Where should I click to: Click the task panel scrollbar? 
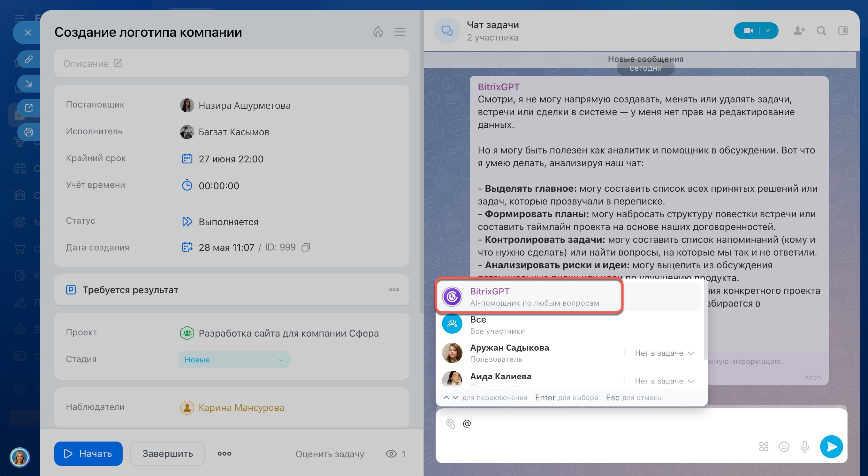tap(421, 161)
